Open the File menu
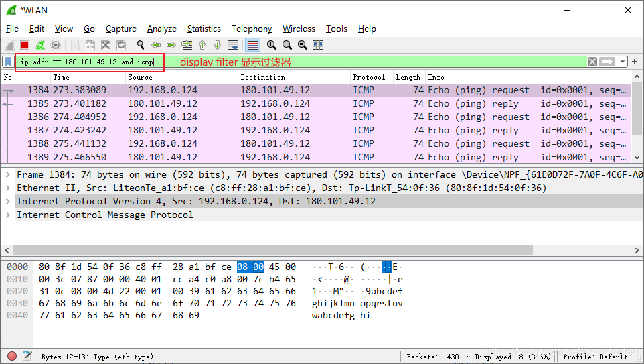 12,29
